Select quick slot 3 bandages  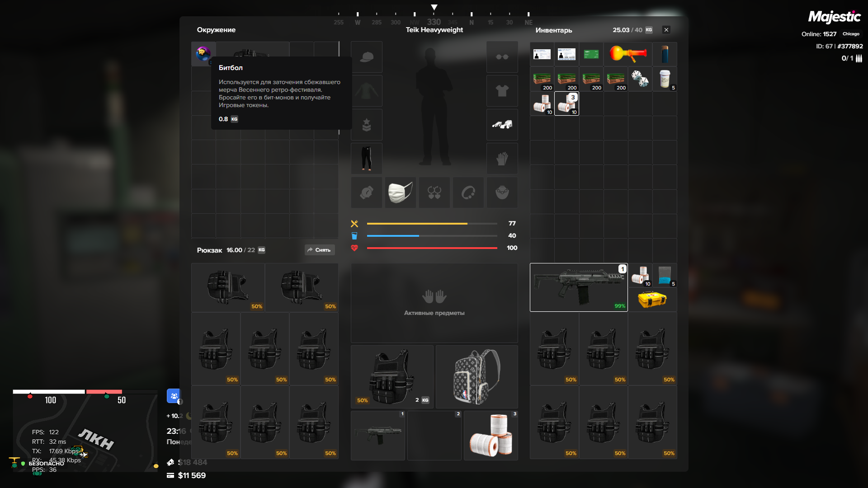pos(491,436)
